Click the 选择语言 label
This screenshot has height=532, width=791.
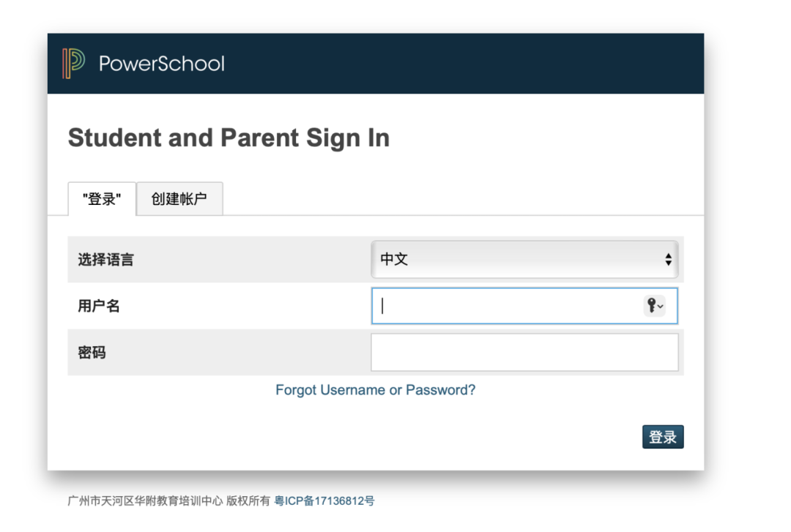[106, 260]
